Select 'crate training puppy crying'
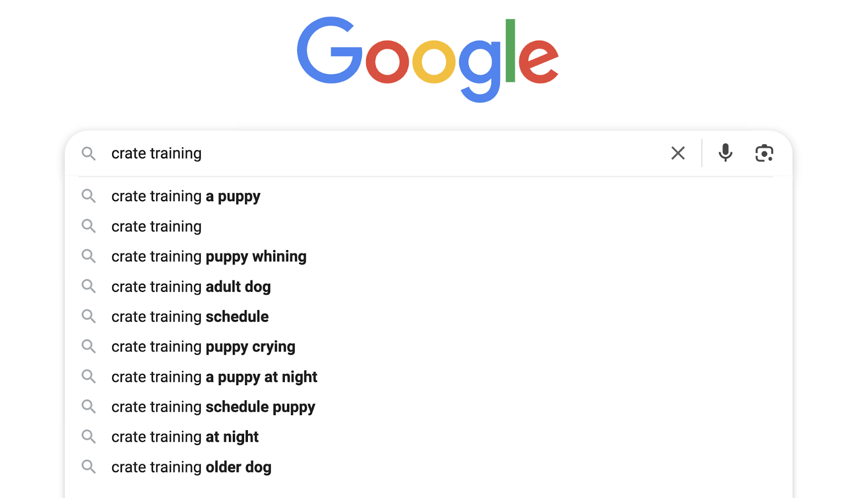The height and width of the screenshot is (498, 868). 203,346
